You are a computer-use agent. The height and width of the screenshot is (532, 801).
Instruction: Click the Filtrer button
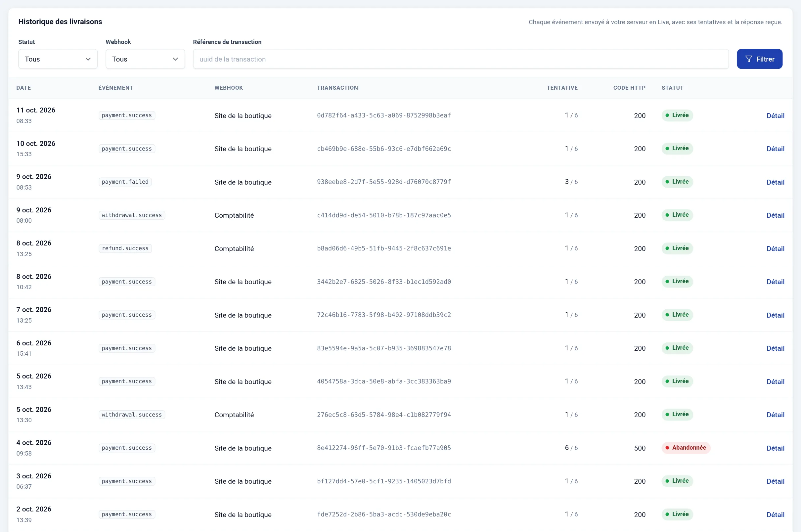click(x=760, y=59)
